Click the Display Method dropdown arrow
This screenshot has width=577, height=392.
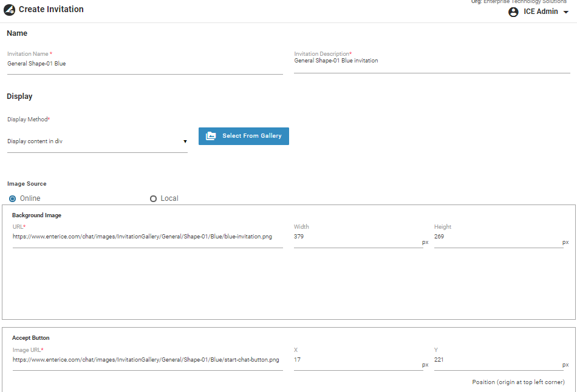click(x=185, y=142)
